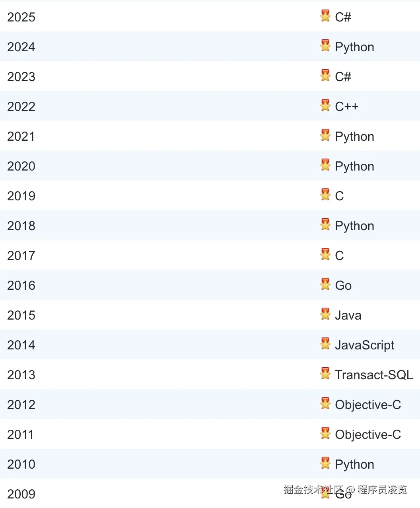Click the medal icon in the 2010 row
This screenshot has width=420, height=508.
pyautogui.click(x=325, y=463)
